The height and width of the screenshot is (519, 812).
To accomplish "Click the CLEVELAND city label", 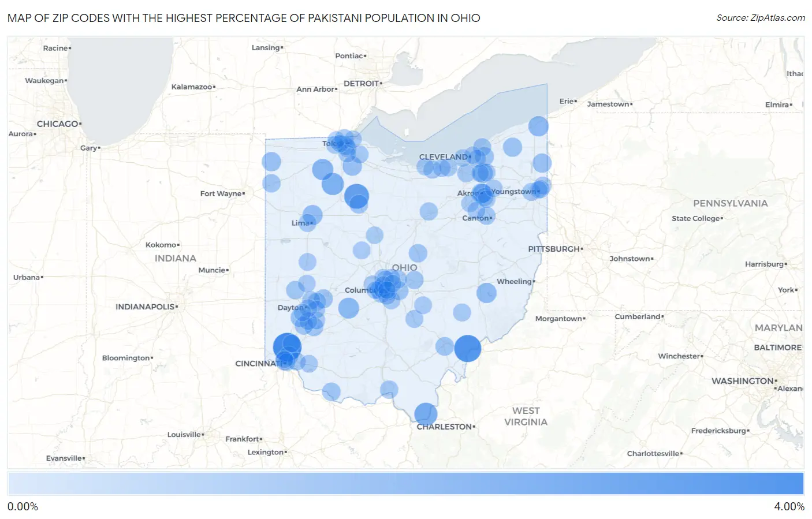I will coord(444,157).
